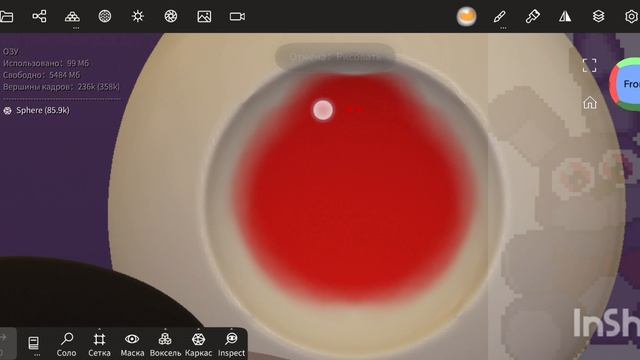Select the 'Свободно: 5484 Мб' text

42,75
